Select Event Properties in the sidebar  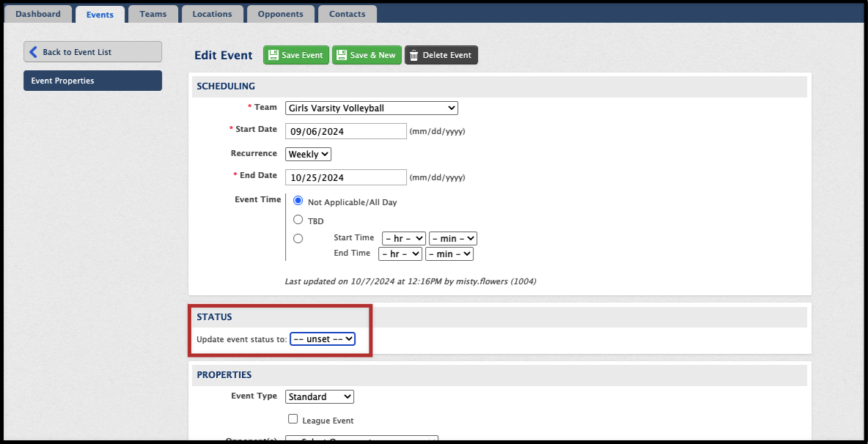click(x=92, y=80)
